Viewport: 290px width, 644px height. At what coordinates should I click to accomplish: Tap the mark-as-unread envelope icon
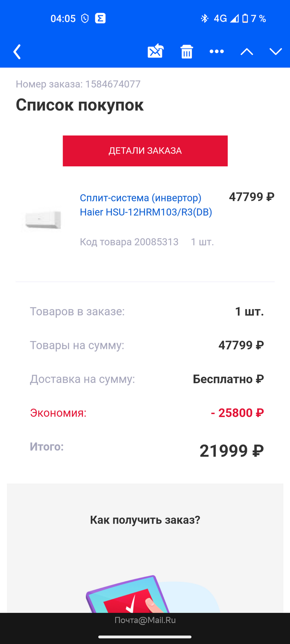(x=155, y=51)
